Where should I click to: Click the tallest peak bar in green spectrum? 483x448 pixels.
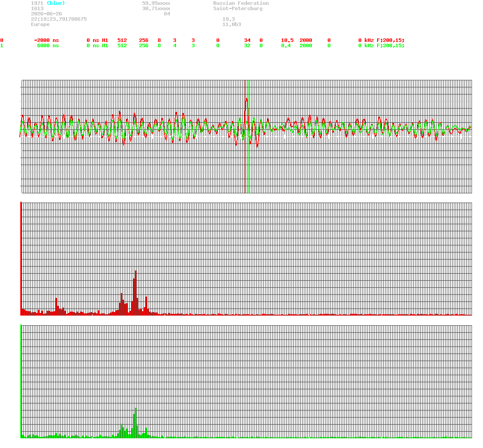(x=135, y=423)
